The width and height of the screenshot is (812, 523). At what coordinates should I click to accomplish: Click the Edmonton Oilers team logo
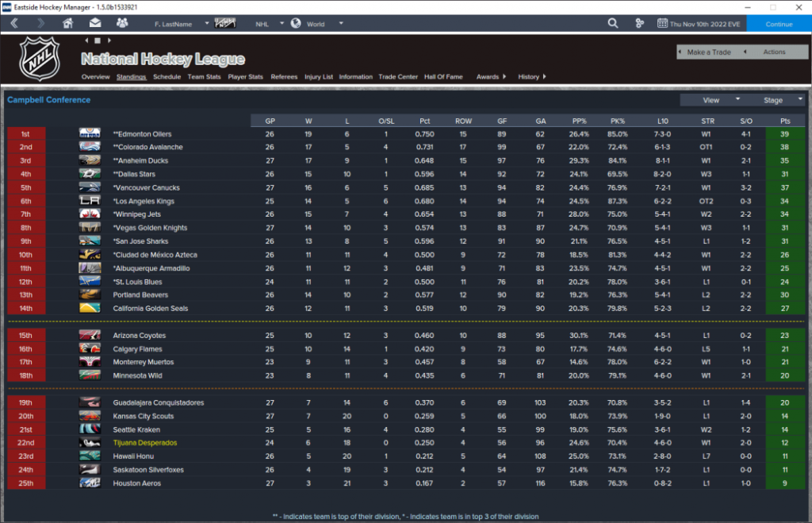click(90, 134)
